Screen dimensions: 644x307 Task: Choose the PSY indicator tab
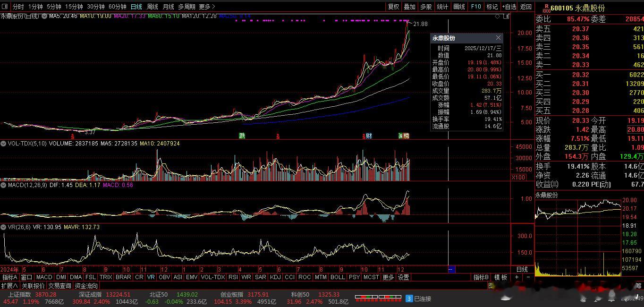[354, 277]
